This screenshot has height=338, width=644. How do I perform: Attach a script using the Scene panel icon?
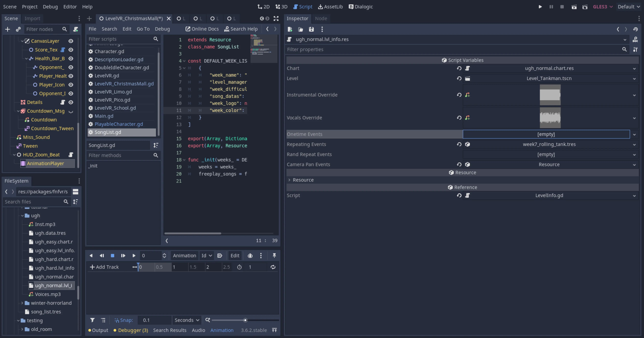click(75, 29)
